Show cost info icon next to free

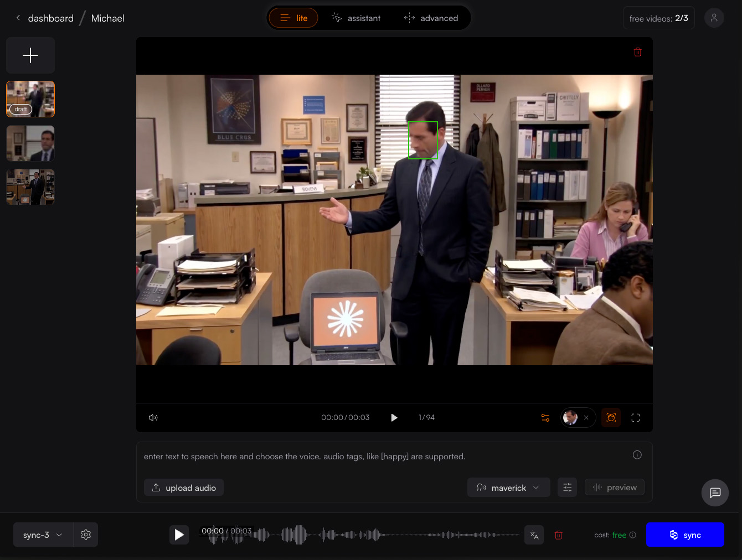[x=633, y=535]
